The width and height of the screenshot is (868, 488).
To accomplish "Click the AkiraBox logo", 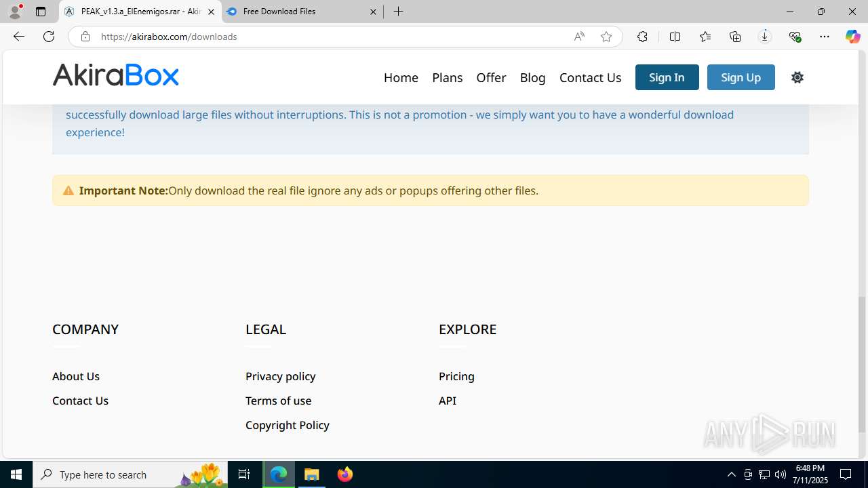I will [x=116, y=75].
